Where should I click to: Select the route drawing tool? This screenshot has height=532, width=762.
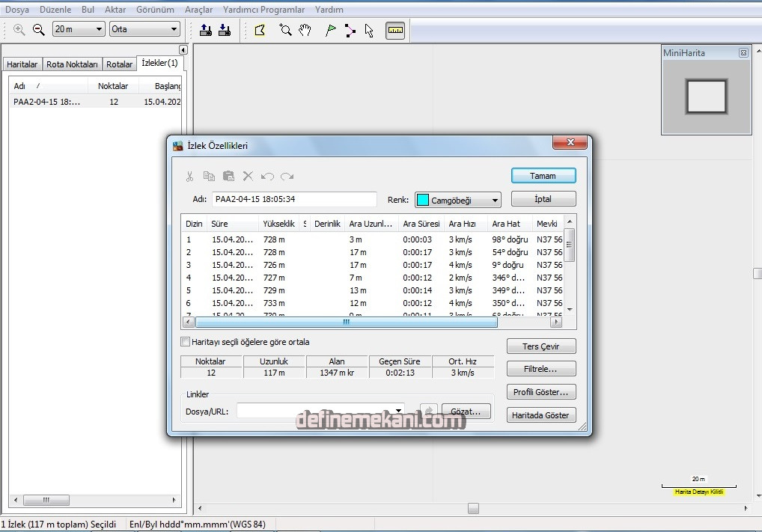350,30
